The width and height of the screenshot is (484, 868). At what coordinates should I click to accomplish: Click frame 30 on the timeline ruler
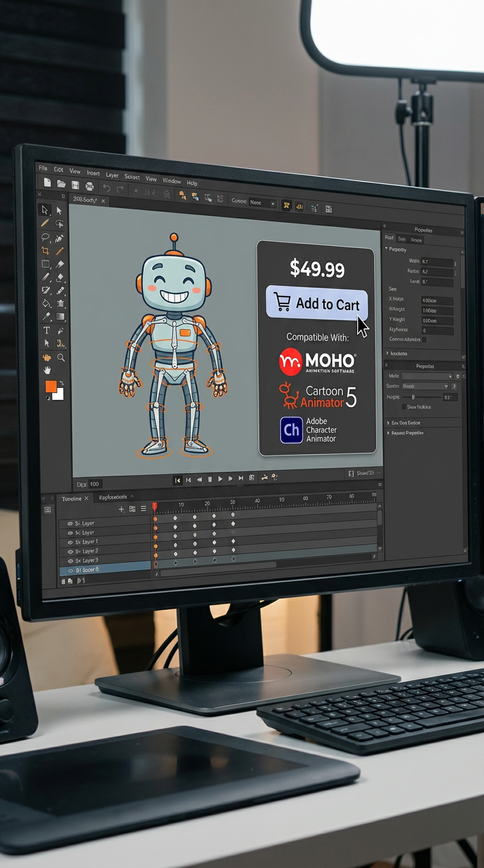click(x=233, y=503)
